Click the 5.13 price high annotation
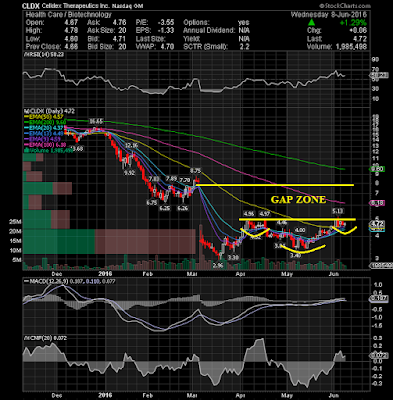Screen dimensions: 393x400 coord(337,211)
